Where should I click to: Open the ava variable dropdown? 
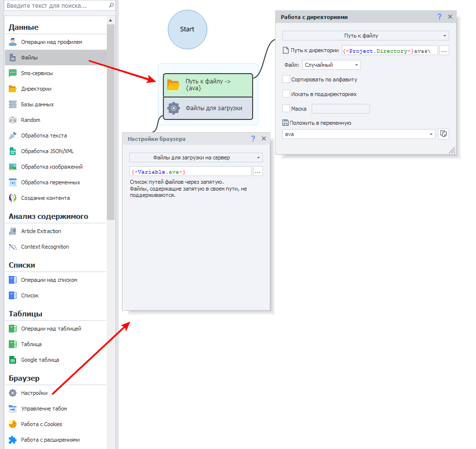[358, 134]
